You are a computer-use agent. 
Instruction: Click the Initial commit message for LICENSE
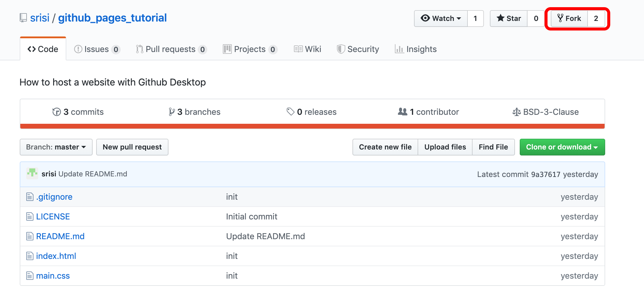point(252,216)
